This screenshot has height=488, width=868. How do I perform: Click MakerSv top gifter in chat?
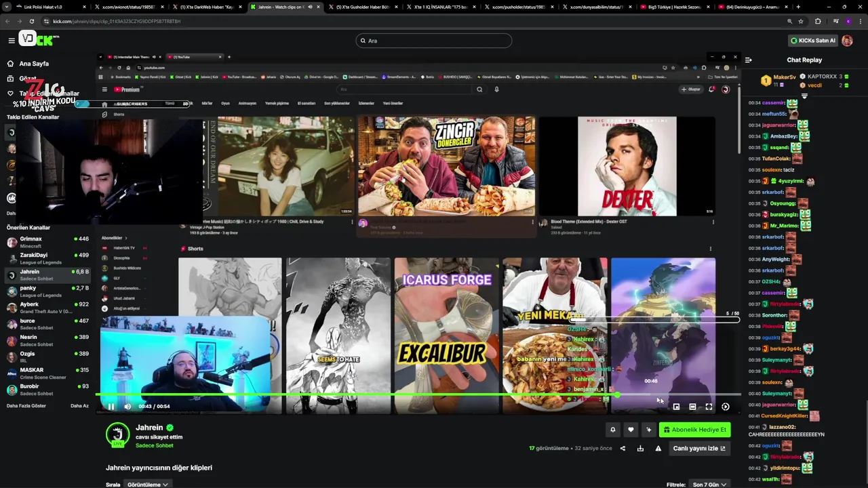pyautogui.click(x=785, y=77)
